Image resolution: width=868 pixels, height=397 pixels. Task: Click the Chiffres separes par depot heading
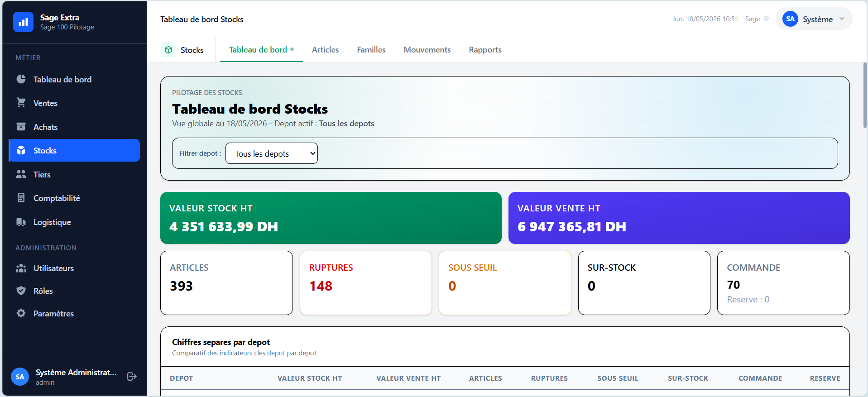[x=221, y=342]
